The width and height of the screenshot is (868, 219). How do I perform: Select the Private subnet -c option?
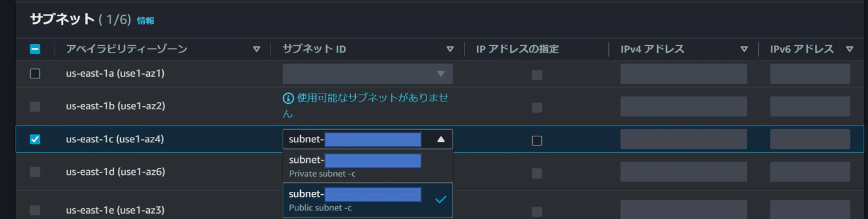[368, 167]
